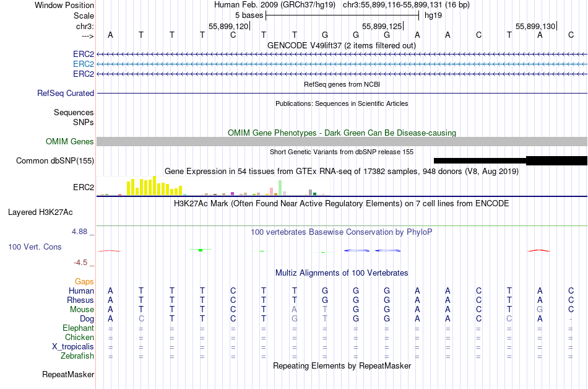Select the Scale track label
This screenshot has height=389, width=588.
84,15
